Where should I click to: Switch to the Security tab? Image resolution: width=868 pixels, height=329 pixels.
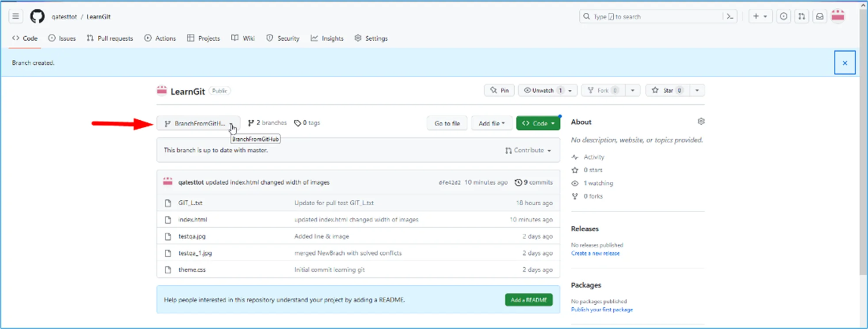tap(283, 38)
